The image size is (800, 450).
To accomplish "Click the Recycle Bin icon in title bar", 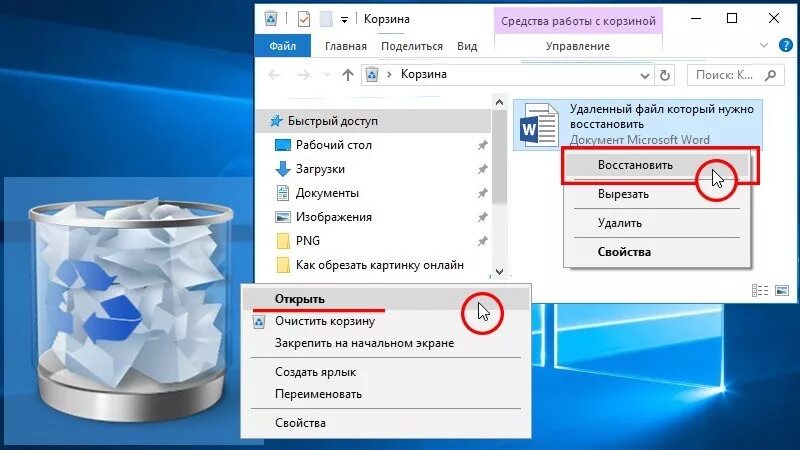I will click(x=270, y=19).
